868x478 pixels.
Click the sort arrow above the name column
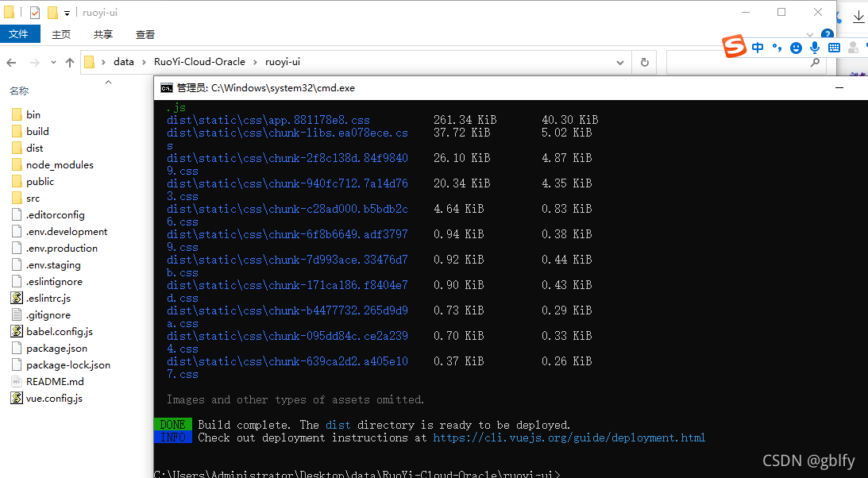pos(109,82)
